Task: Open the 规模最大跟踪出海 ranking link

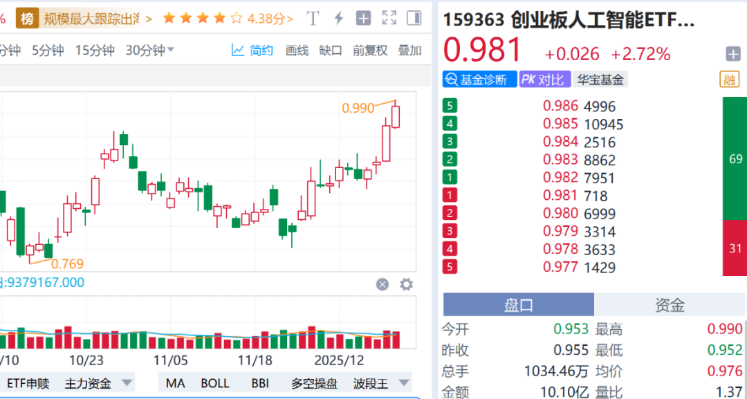Action: (x=98, y=19)
